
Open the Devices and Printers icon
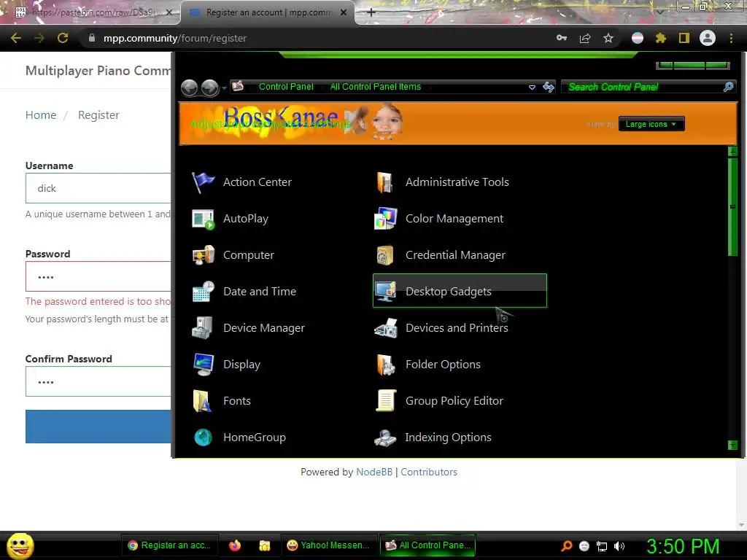[x=385, y=328]
